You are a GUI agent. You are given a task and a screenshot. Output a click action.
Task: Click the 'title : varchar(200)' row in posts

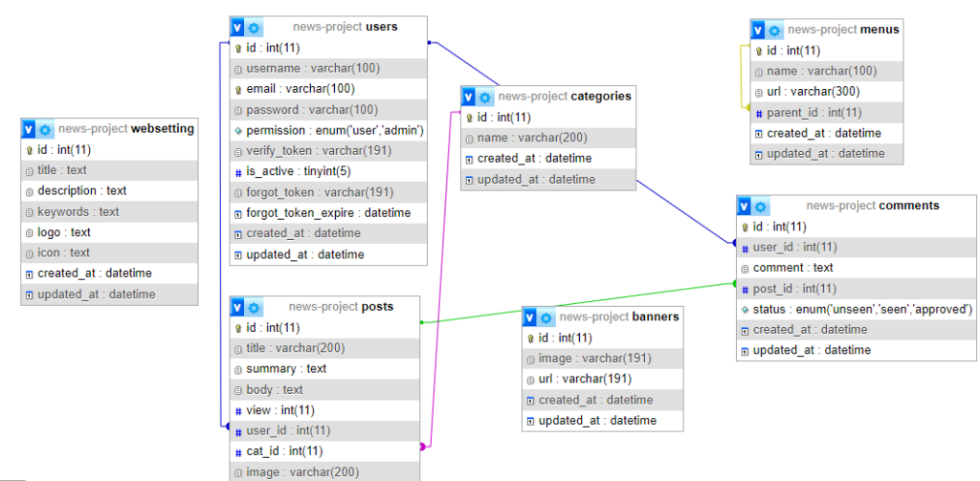[x=325, y=349]
